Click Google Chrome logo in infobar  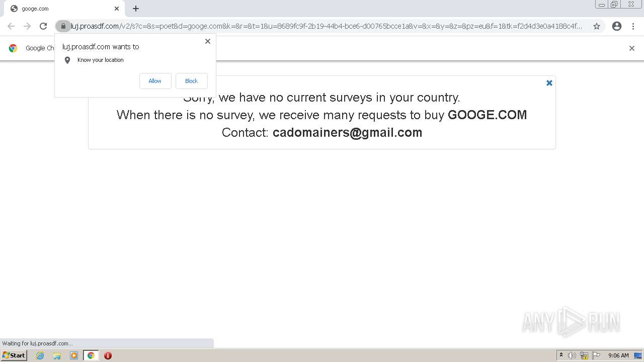13,48
